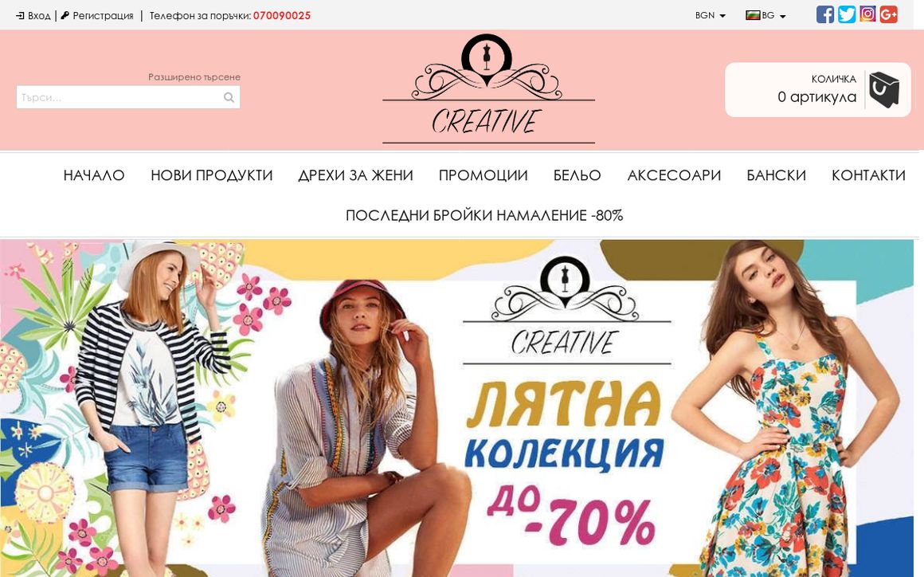Expand the BGN currency dropdown

710,15
